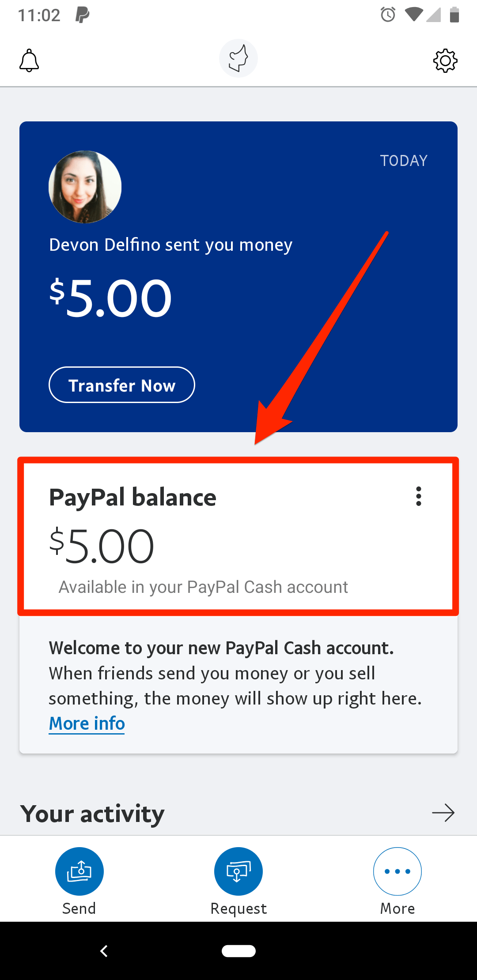477x980 pixels.
Task: Tap the Request money icon
Action: tap(238, 871)
